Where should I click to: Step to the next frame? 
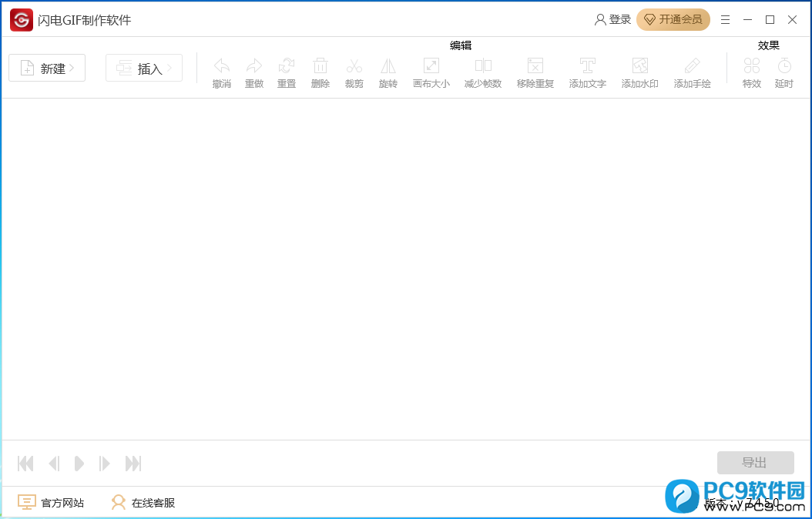(105, 463)
